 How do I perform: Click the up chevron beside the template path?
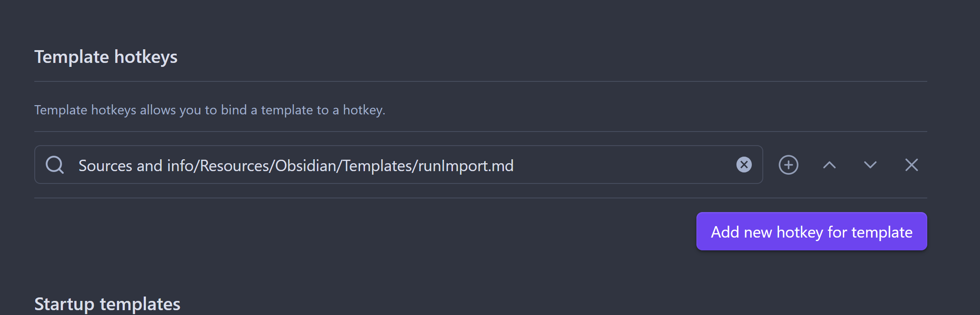(829, 165)
